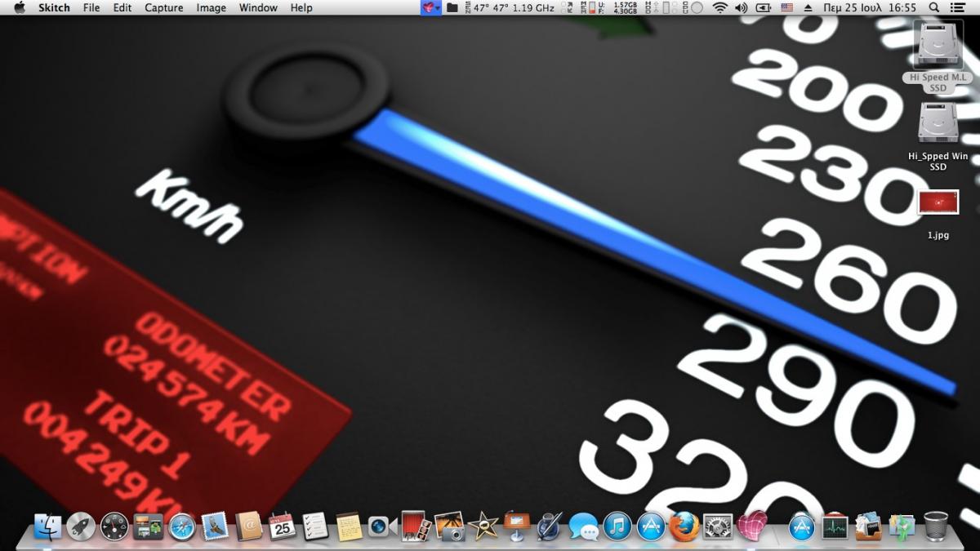The width and height of the screenshot is (980, 551).
Task: Click Skitch heart menu bar icon
Action: tap(431, 7)
